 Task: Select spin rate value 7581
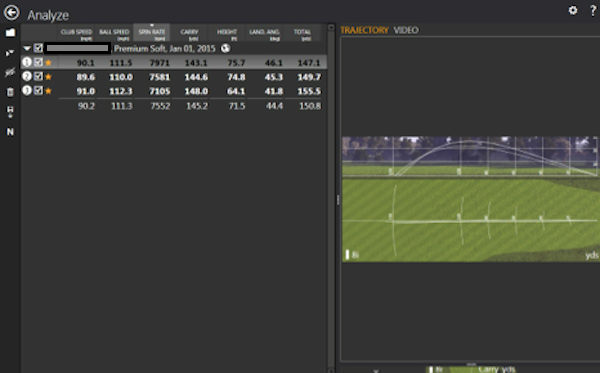(160, 77)
